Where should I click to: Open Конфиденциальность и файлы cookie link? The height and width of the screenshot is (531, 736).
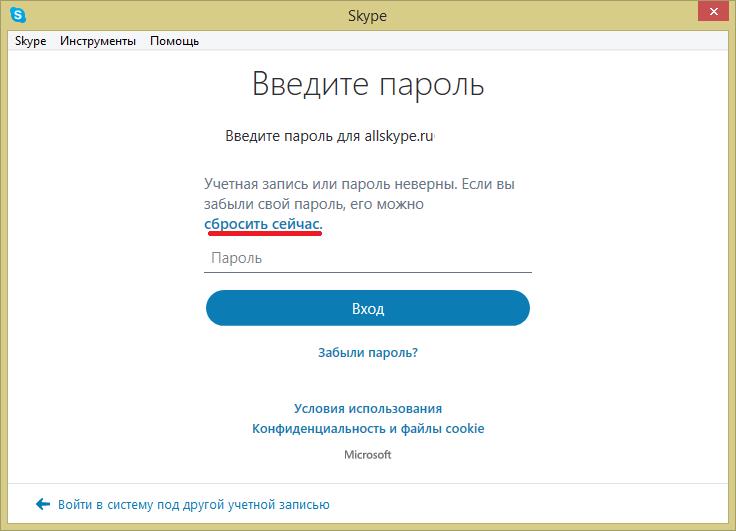368,428
